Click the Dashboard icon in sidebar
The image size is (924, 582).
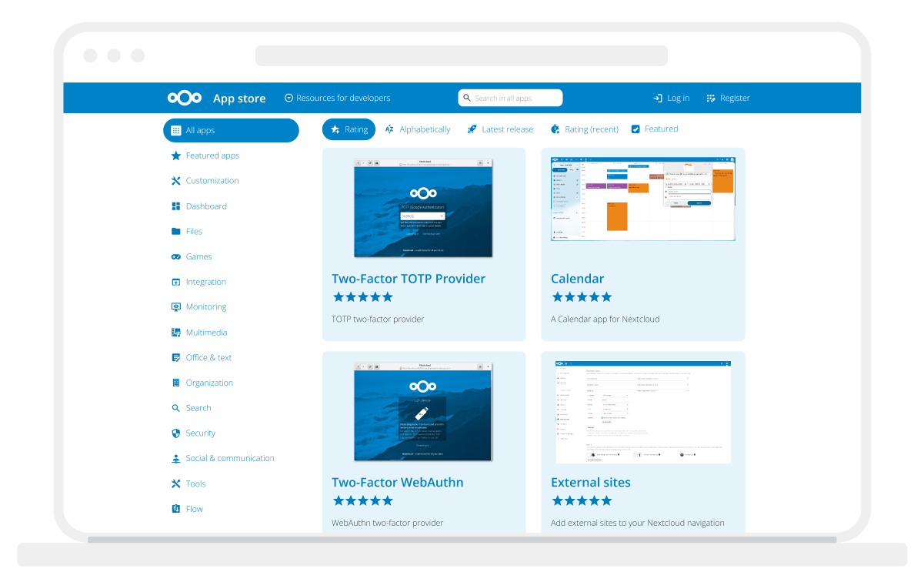(x=176, y=206)
